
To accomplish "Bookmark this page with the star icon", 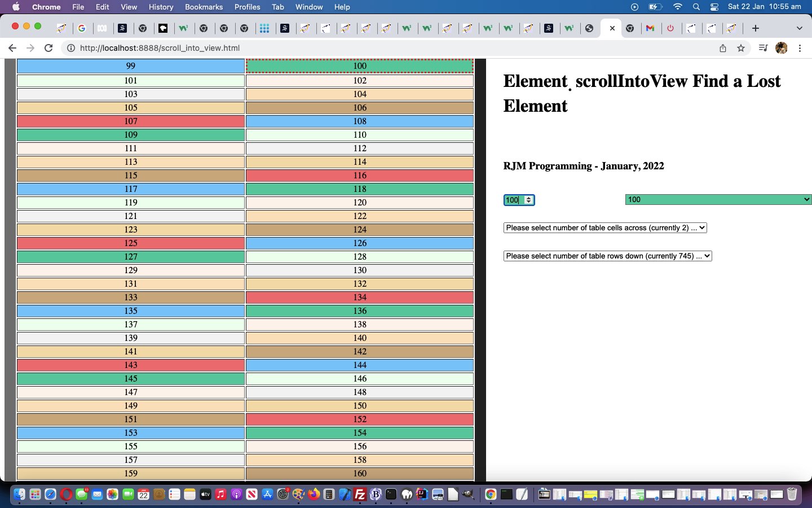I will pyautogui.click(x=741, y=48).
